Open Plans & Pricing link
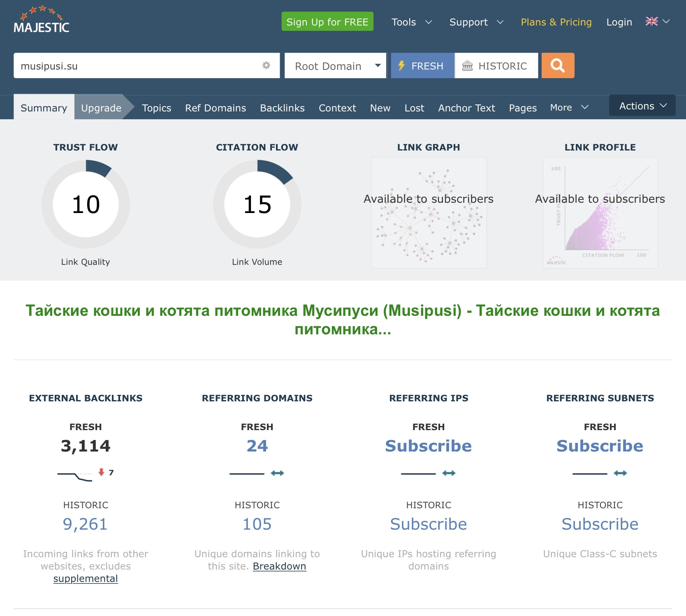The image size is (686, 616). [556, 22]
